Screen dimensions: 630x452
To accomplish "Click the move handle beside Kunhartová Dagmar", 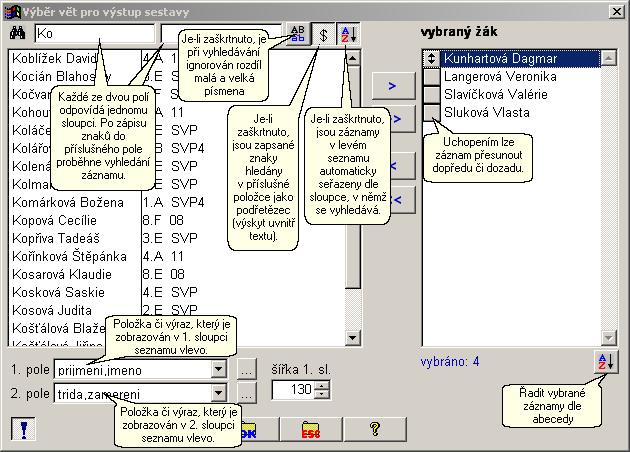I will pos(432,59).
